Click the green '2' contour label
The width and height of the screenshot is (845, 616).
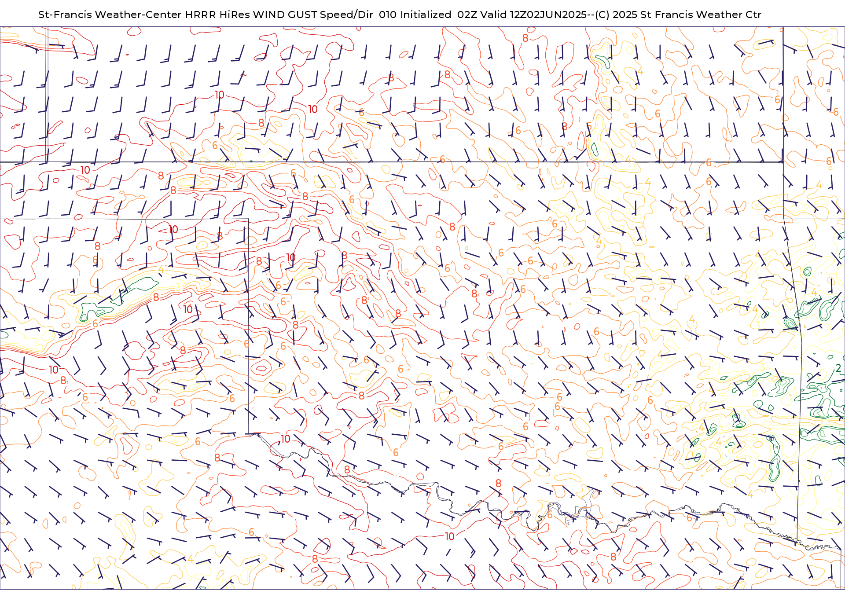click(838, 368)
